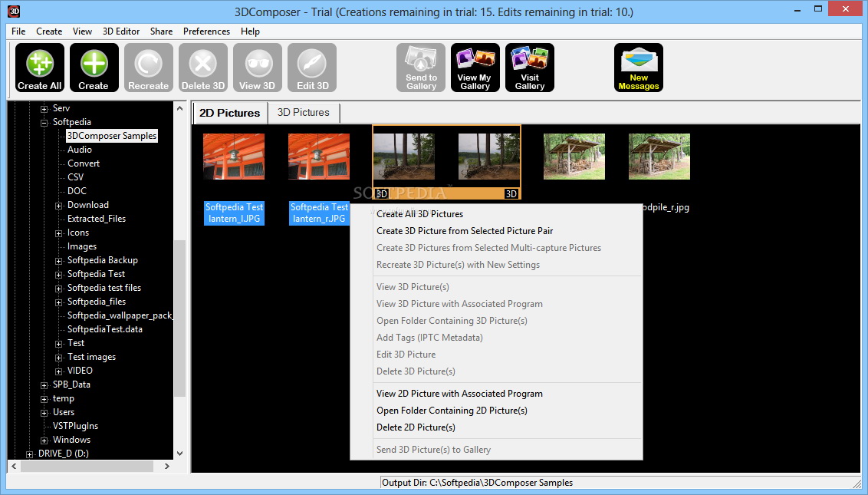
Task: Expand the Download folder node
Action: [59, 206]
